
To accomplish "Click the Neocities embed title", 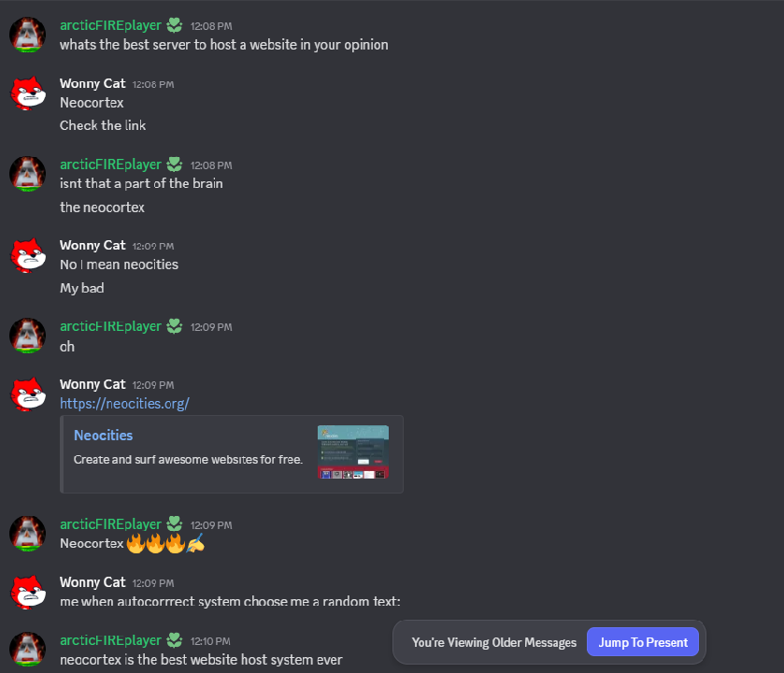I will pyautogui.click(x=103, y=436).
